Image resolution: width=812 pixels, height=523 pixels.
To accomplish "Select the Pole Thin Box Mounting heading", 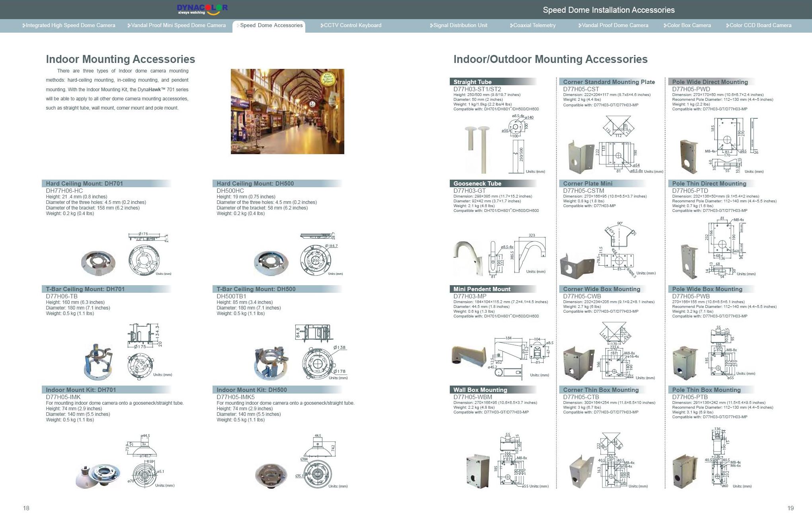I will point(706,390).
